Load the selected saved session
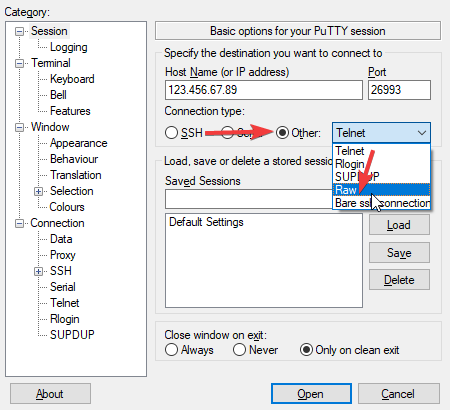 click(399, 225)
